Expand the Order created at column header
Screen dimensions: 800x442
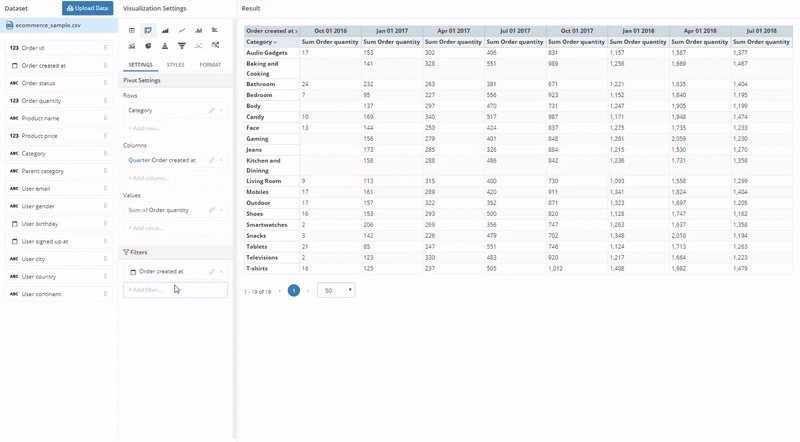(x=296, y=31)
